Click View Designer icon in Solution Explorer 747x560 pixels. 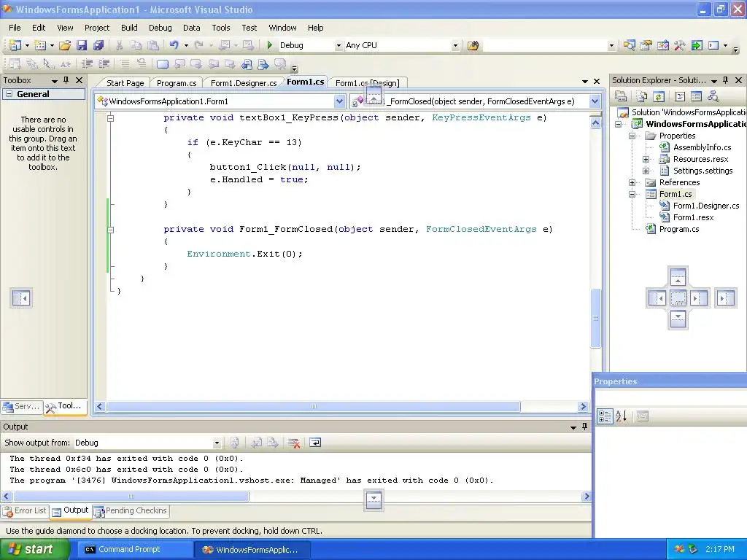pos(696,97)
